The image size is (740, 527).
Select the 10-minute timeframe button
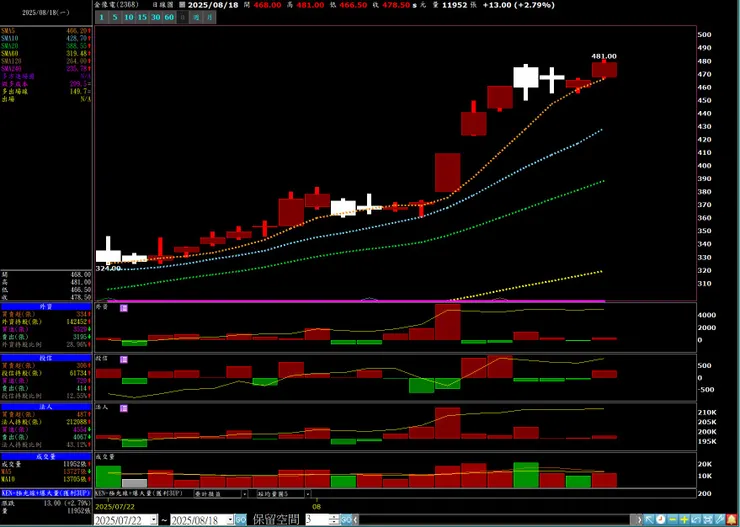point(128,17)
